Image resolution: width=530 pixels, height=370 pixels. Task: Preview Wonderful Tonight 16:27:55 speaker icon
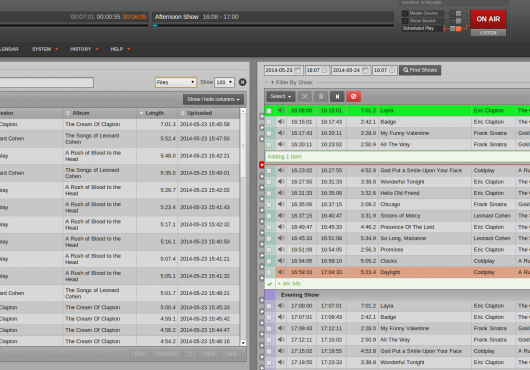281,182
